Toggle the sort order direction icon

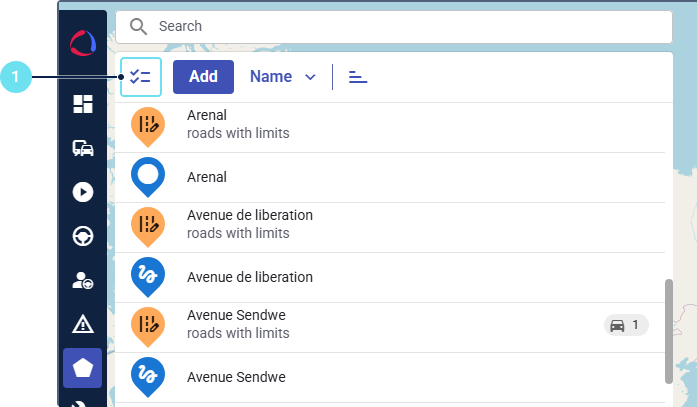point(358,77)
